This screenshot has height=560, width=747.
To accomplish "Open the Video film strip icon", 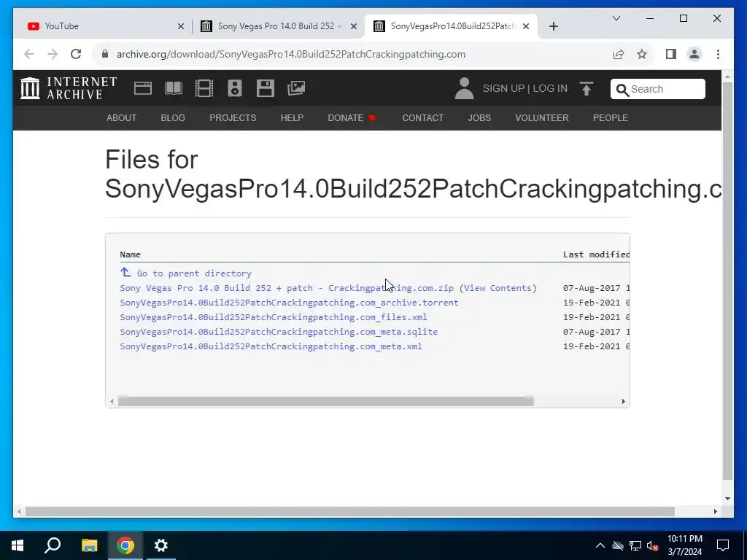I will click(204, 88).
